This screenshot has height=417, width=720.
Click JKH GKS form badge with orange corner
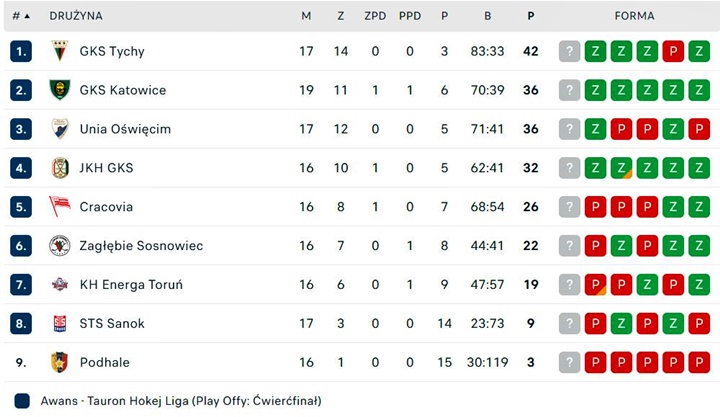[621, 168]
